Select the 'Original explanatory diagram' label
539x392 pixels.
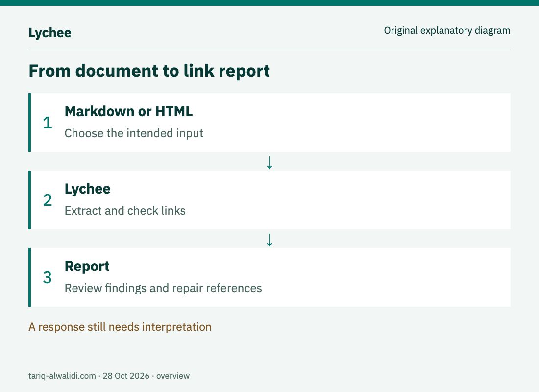447,30
